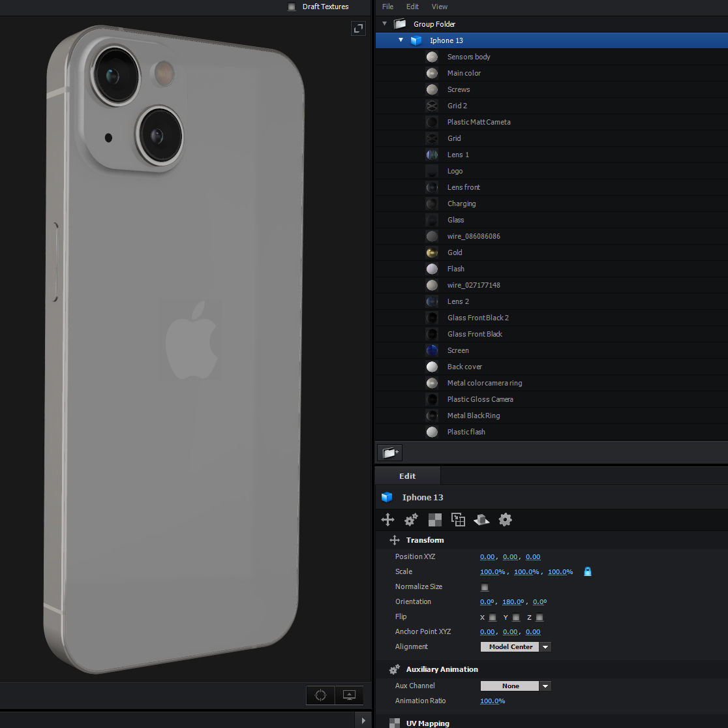Click the Orientation Y value 180.0°

pos(513,601)
